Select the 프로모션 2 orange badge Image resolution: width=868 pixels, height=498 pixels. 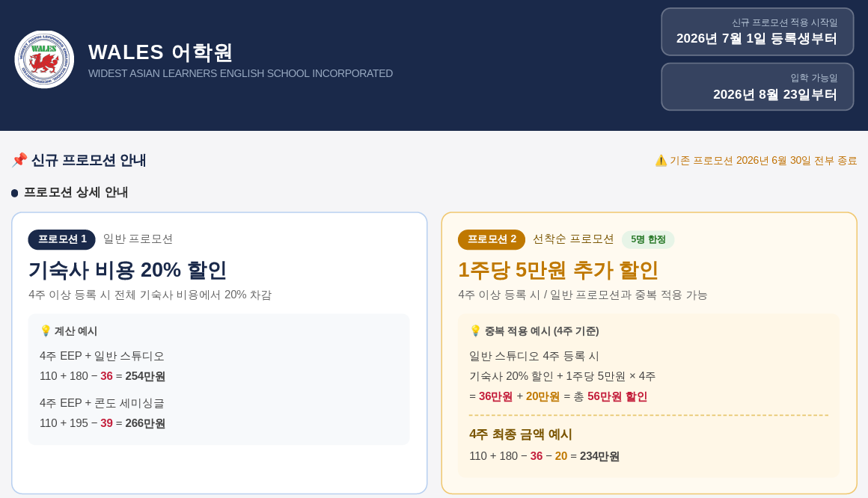click(492, 239)
